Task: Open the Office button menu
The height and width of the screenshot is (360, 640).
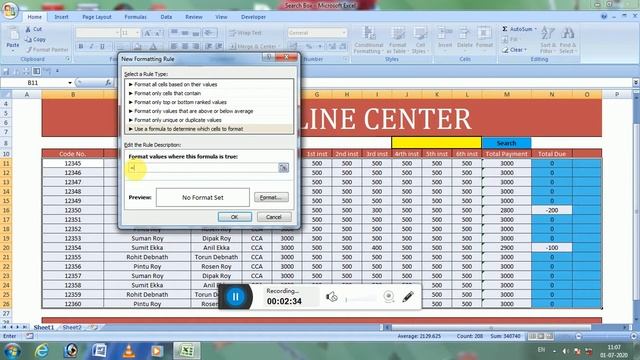Action: pyautogui.click(x=10, y=10)
